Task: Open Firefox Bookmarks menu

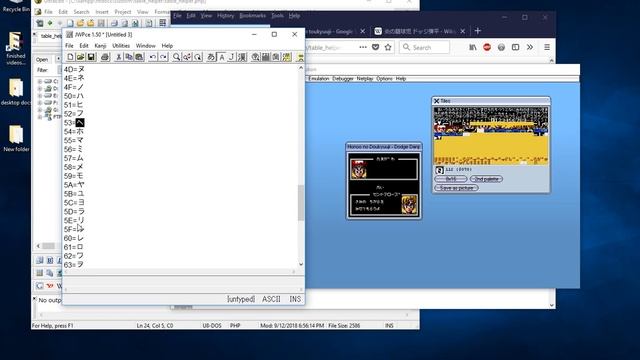Action: (252, 16)
